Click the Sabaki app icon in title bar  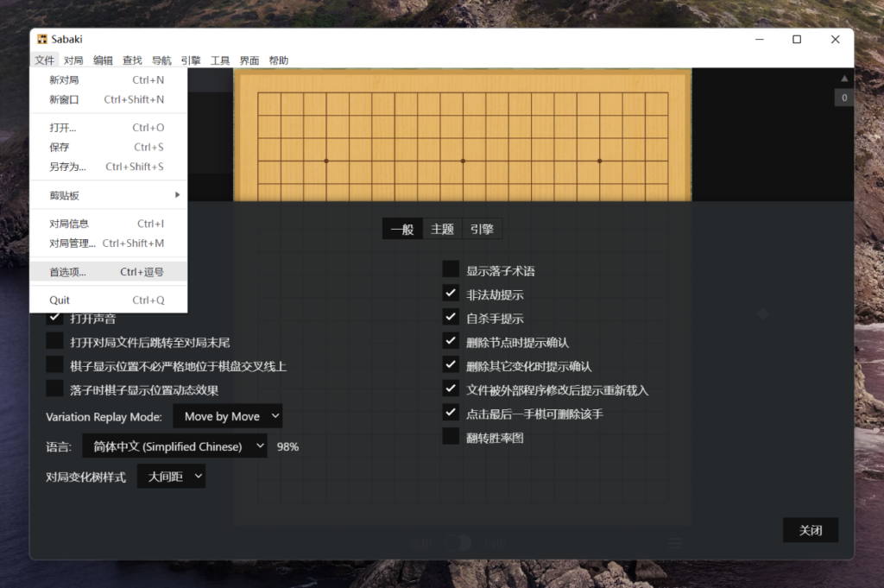(x=42, y=39)
